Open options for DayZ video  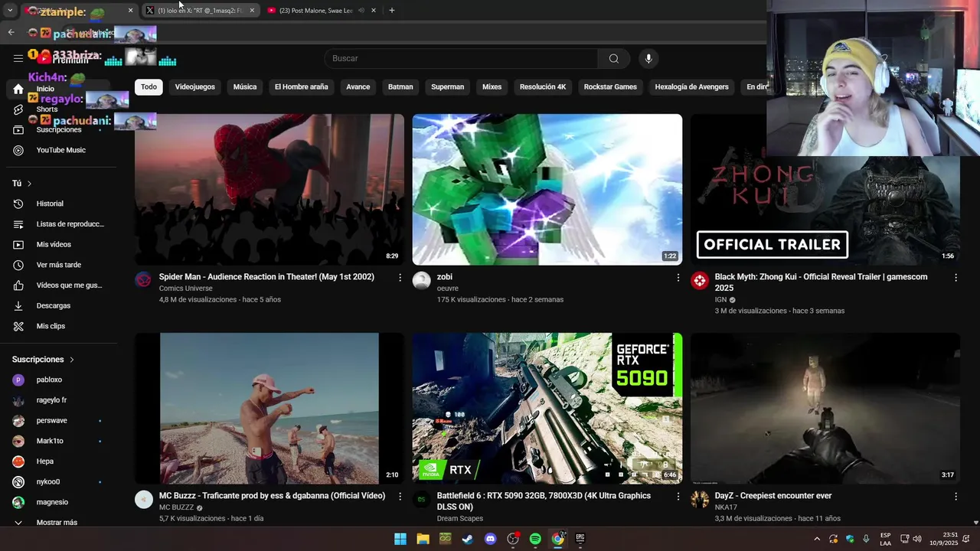pyautogui.click(x=955, y=497)
